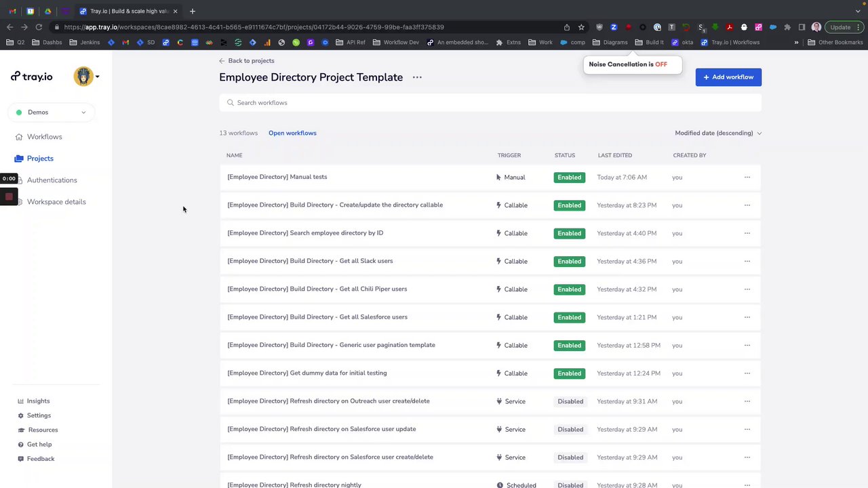Open Create/update the directory callable workflow
This screenshot has height=488, width=868.
(335, 205)
